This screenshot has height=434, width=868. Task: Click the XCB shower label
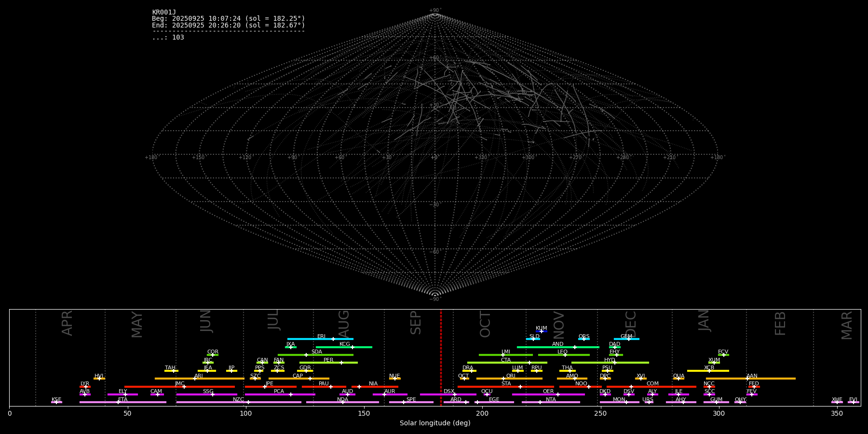[x=709, y=368]
